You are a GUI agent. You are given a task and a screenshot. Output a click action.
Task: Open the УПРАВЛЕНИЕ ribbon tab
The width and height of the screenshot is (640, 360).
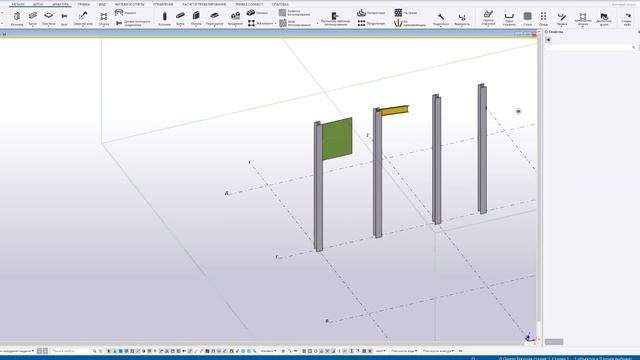163,4
